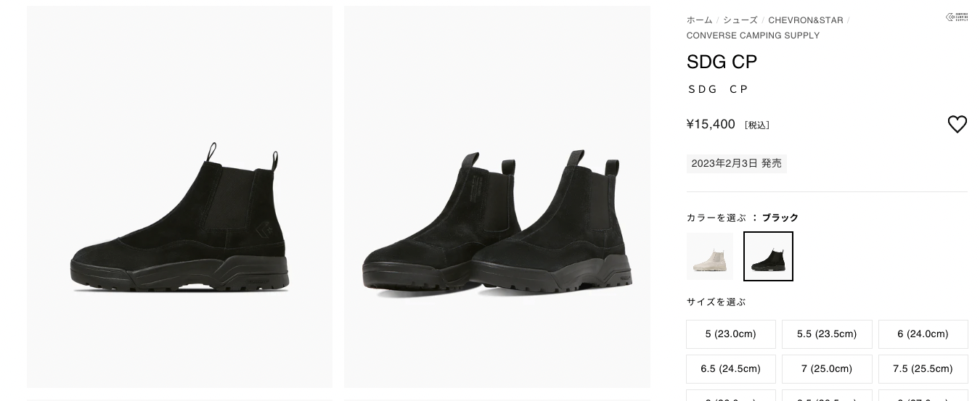This screenshot has width=980, height=401.
Task: Pick size 6.5 (24.5cm)
Action: click(731, 369)
